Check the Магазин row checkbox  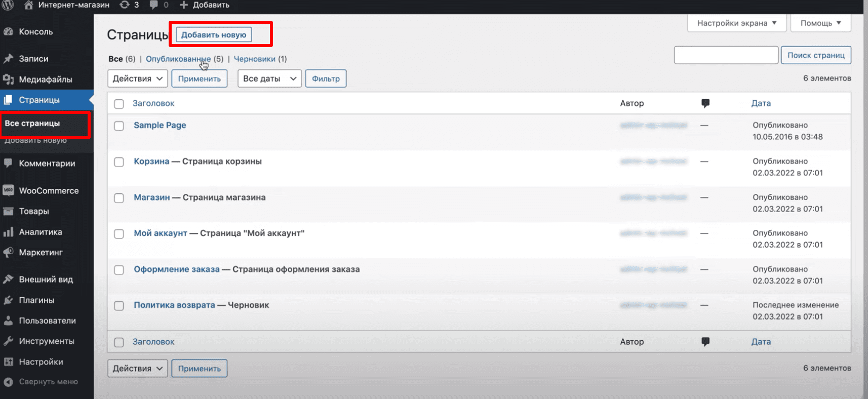click(x=119, y=198)
